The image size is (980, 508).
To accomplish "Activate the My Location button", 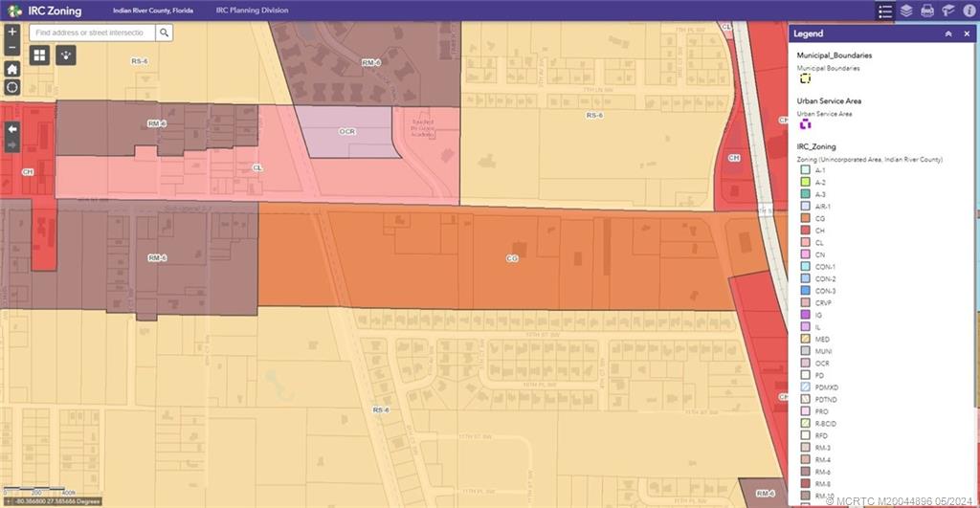I will coord(11,87).
